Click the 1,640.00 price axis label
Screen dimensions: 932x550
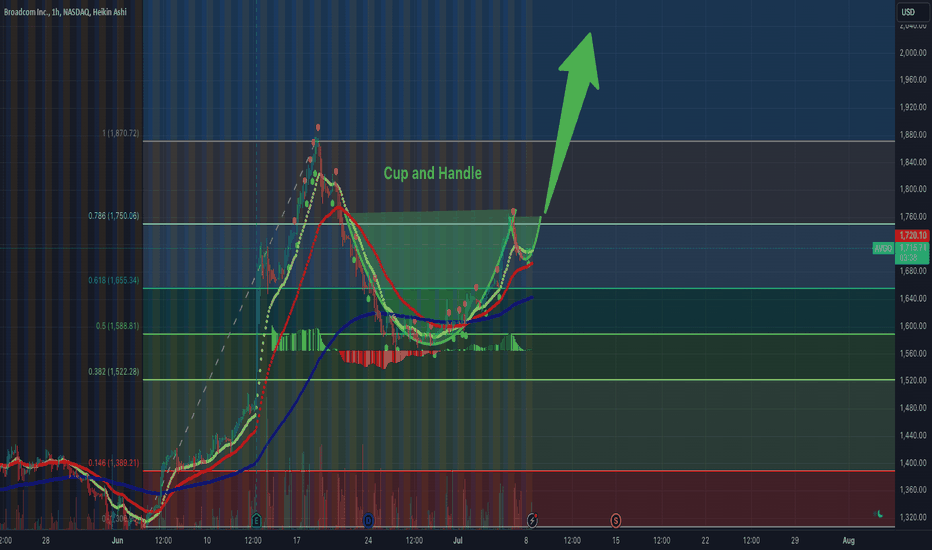[x=913, y=298]
